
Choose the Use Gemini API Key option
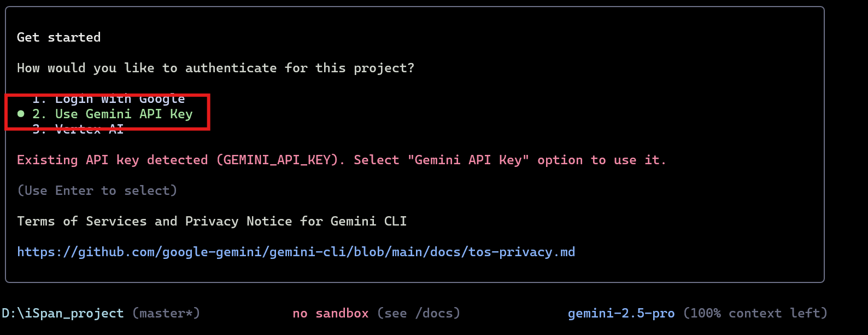coord(113,114)
